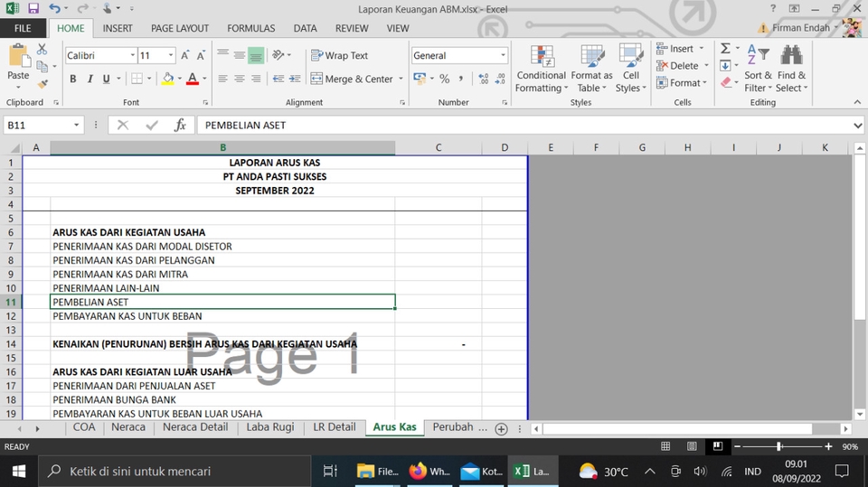Viewport: 868px width, 487px height.
Task: Click the Cancel X icon in formula bar
Action: [x=123, y=125]
